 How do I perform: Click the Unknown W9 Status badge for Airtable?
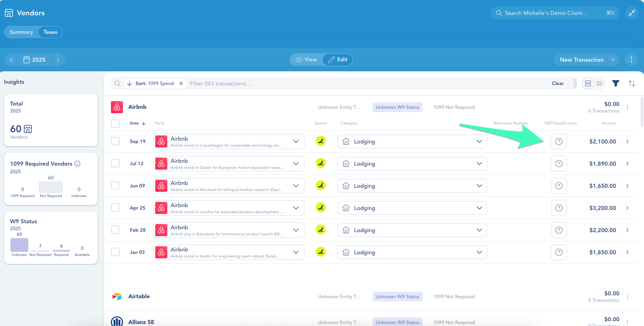click(398, 297)
